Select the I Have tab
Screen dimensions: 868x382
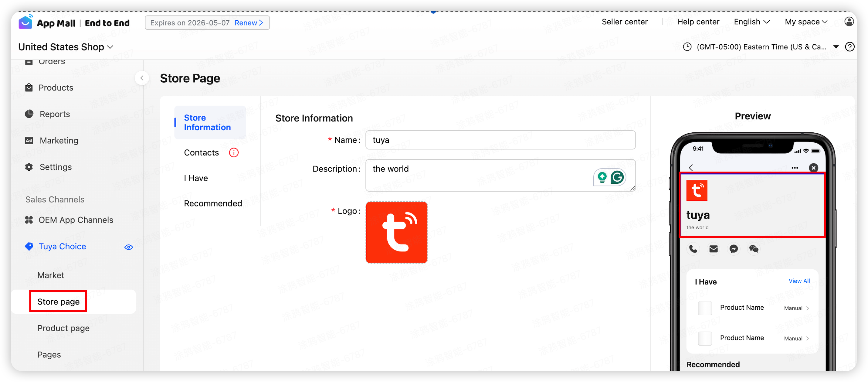click(x=196, y=178)
